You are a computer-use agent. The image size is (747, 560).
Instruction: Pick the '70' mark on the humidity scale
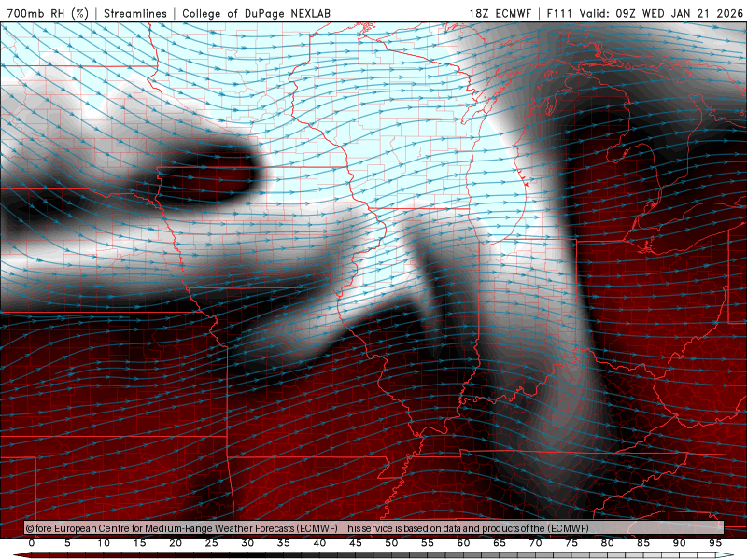pyautogui.click(x=535, y=543)
